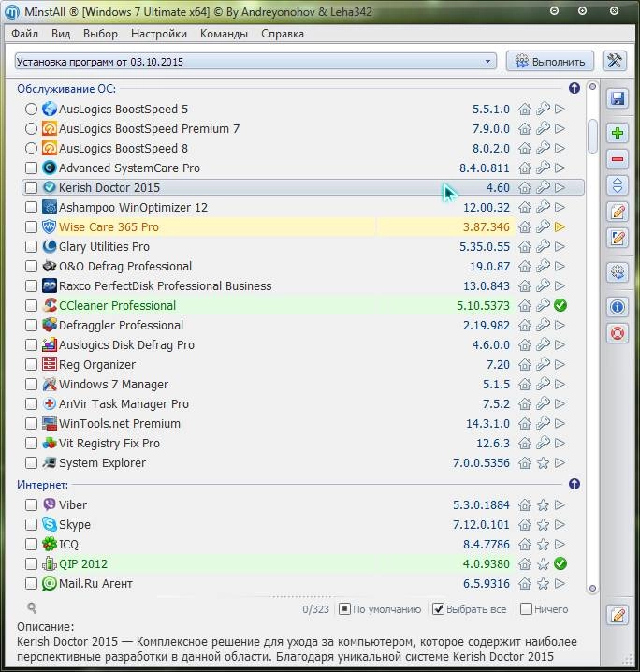The height and width of the screenshot is (672, 640).
Task: Click the green plus add icon
Action: 618,133
